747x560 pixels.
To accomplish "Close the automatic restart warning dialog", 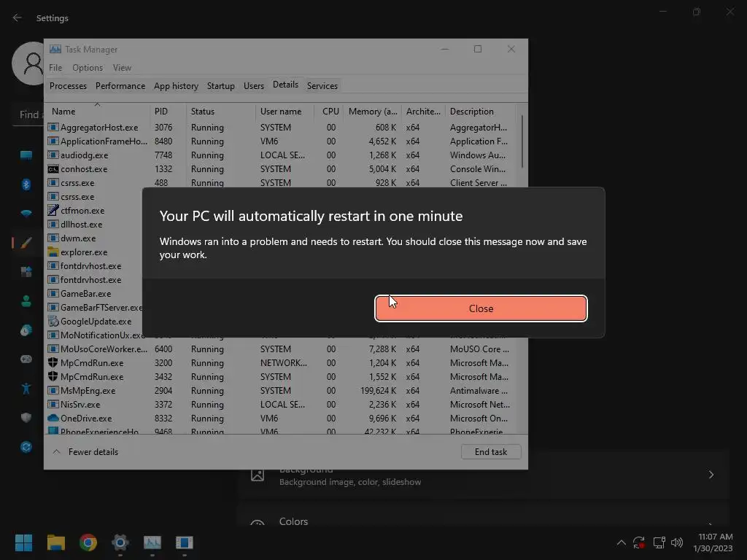I will pos(481,308).
